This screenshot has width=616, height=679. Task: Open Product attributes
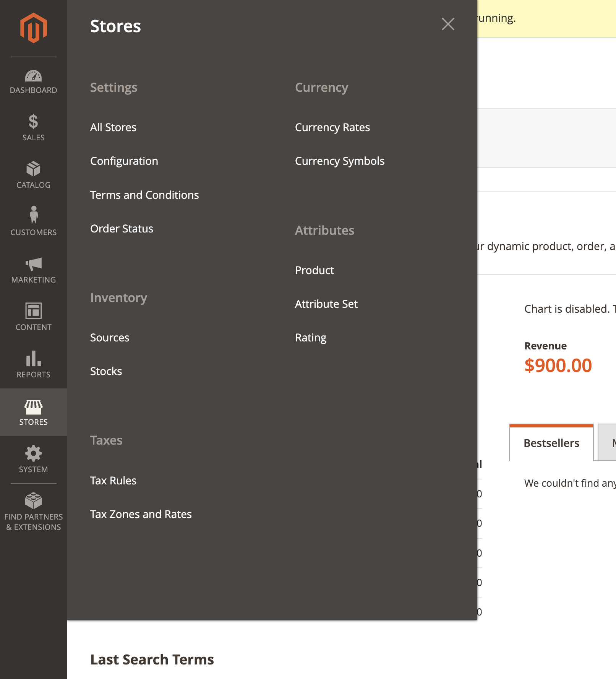tap(314, 270)
